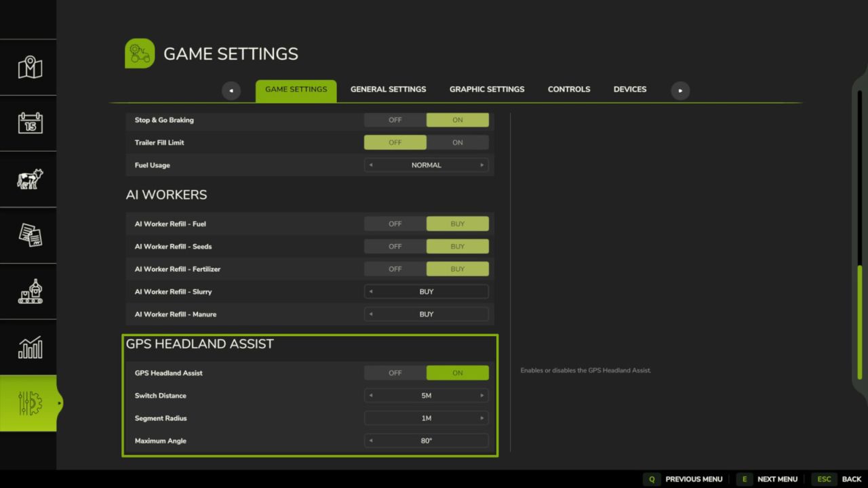Click the BACK button
Screen dimensions: 868x488
coord(852,479)
